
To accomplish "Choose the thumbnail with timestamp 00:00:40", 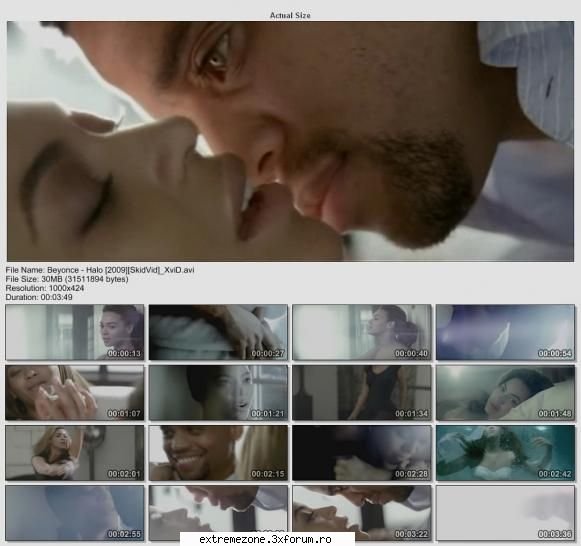I will point(362,332).
